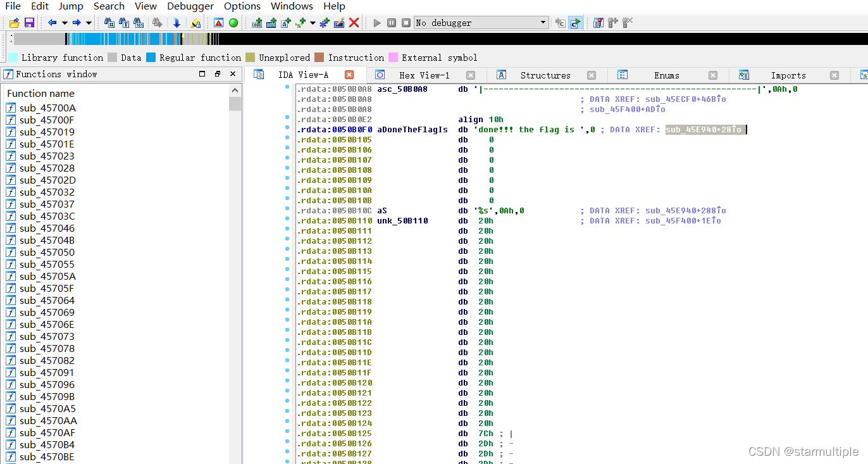
Task: Click the red warning triangle icon
Action: pyautogui.click(x=219, y=23)
